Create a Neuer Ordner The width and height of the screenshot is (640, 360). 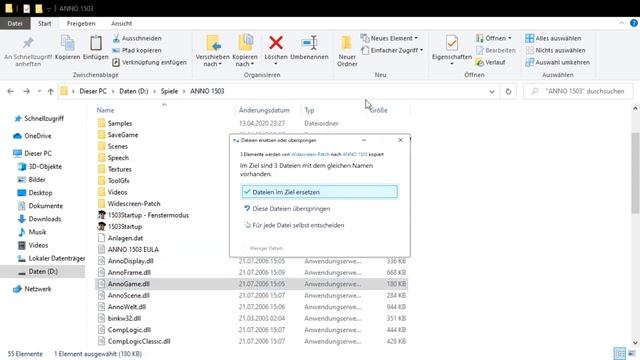tap(347, 51)
